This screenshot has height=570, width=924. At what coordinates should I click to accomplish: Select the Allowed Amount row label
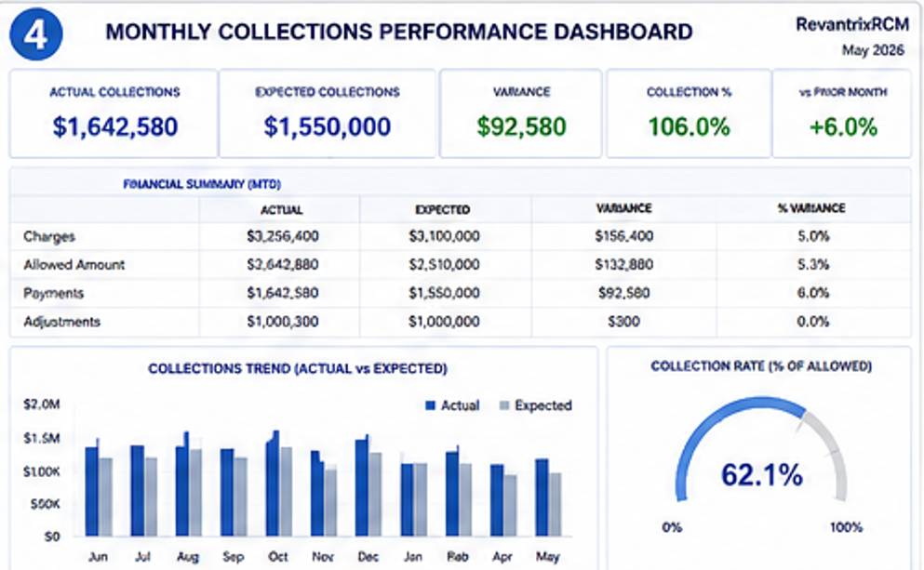pos(74,265)
